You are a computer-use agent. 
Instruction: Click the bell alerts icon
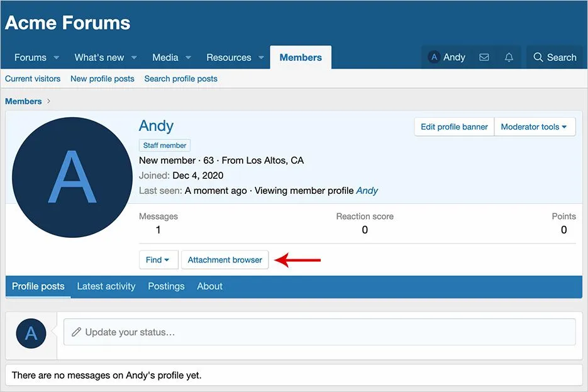coord(509,57)
